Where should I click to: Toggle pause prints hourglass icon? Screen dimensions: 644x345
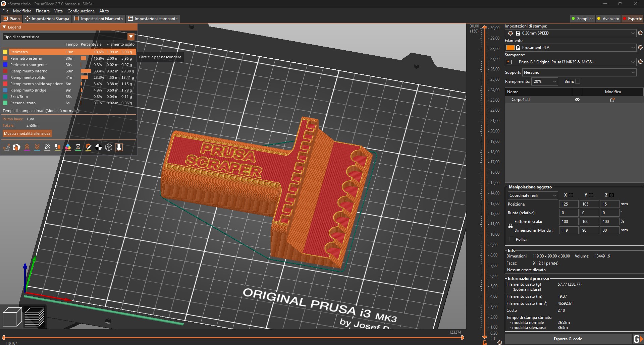coord(78,147)
